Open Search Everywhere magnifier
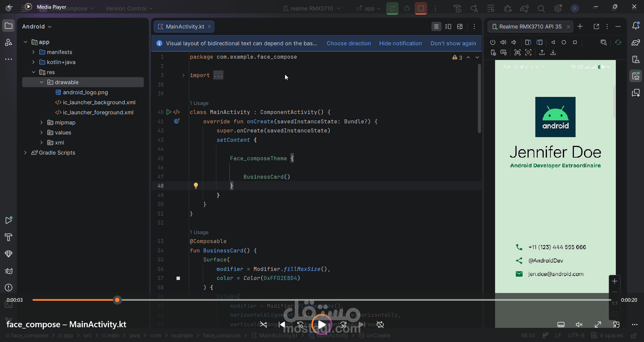The height and width of the screenshot is (342, 644). pos(541,9)
